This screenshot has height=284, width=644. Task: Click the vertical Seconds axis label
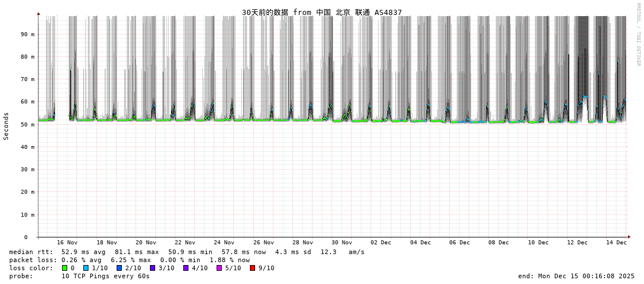(x=6, y=126)
